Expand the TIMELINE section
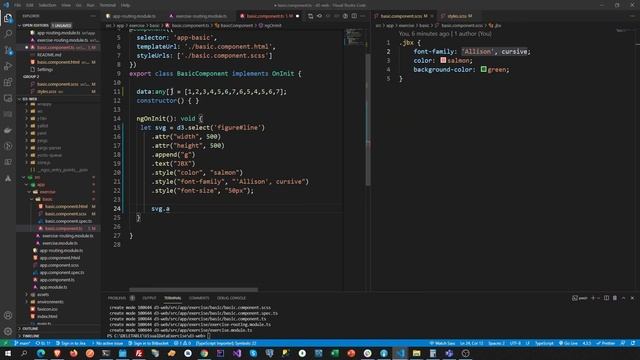 click(x=58, y=336)
